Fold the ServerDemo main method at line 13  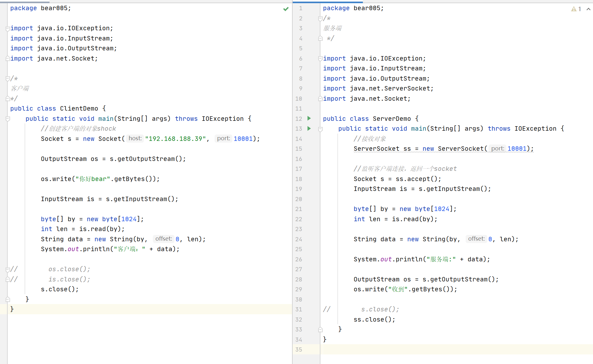[x=320, y=129]
